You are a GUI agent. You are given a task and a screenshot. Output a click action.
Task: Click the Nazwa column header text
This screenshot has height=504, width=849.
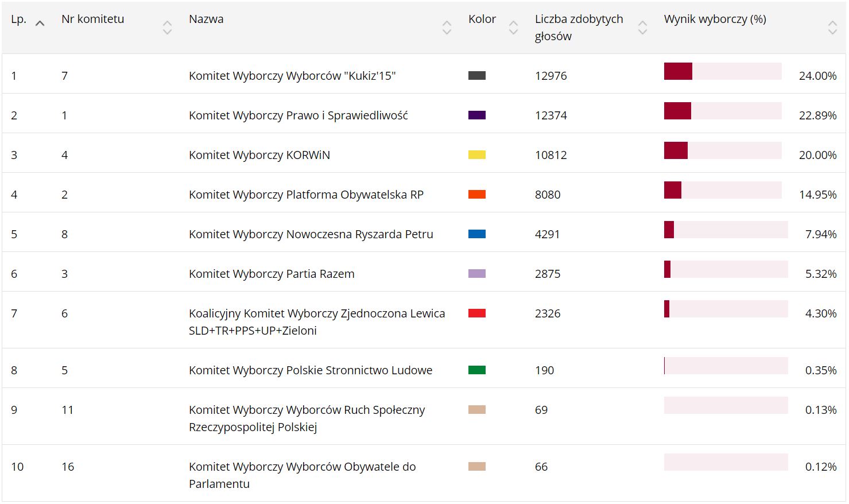pos(206,19)
